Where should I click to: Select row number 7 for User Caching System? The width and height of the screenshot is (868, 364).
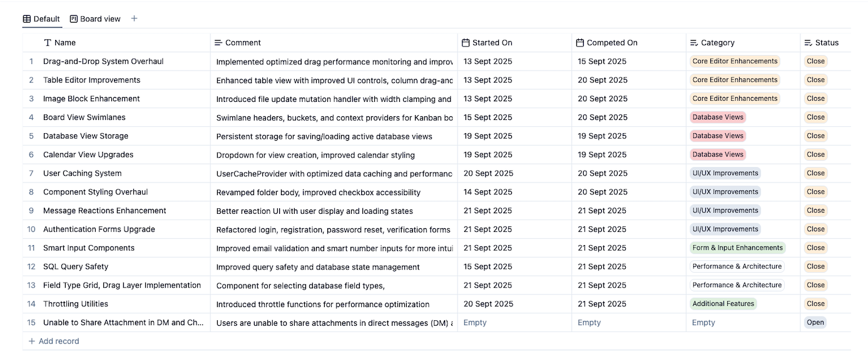pyautogui.click(x=31, y=173)
